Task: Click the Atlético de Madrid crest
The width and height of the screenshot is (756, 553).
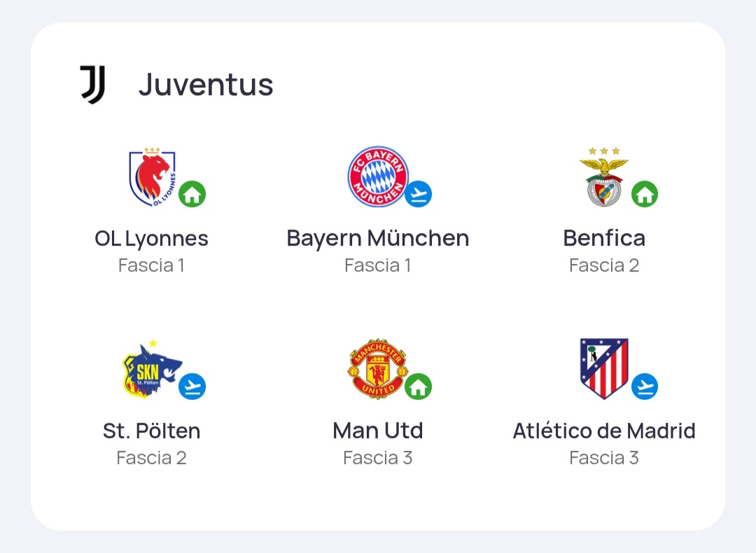Action: coord(603,369)
